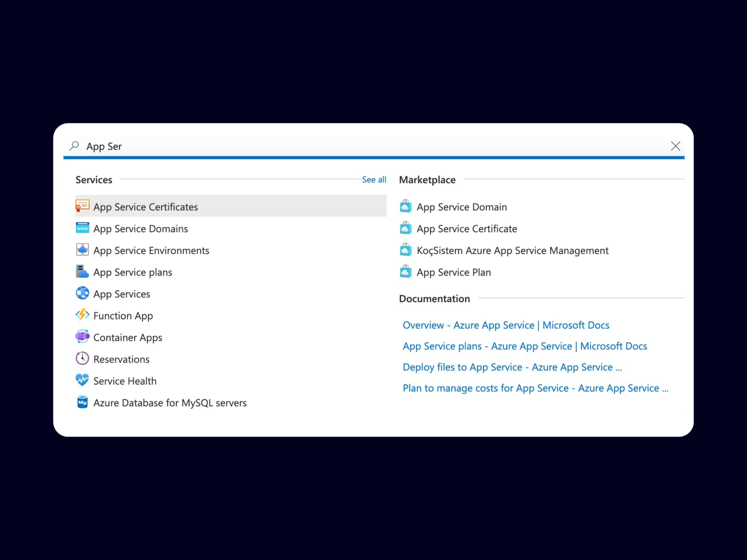This screenshot has height=560, width=747.
Task: Click the search magnifier icon
Action: [74, 146]
